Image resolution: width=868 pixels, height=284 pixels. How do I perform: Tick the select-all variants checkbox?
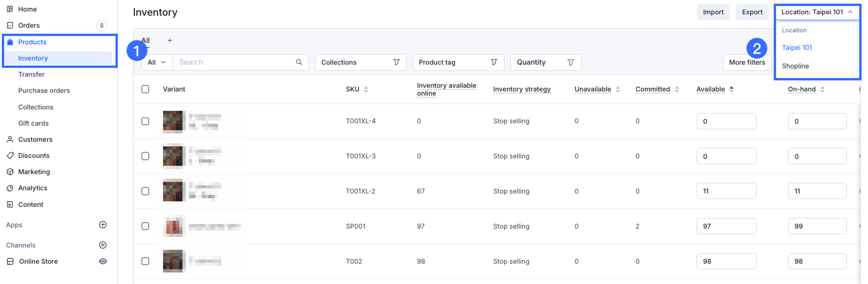(146, 89)
